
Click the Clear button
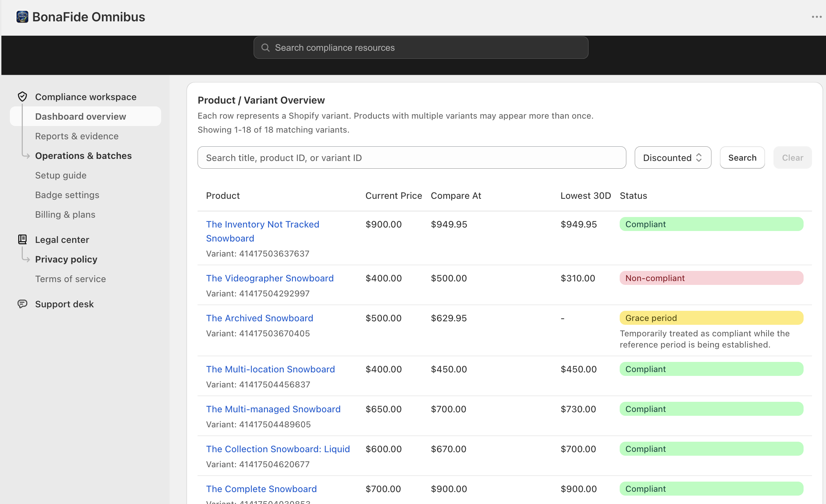click(x=792, y=157)
